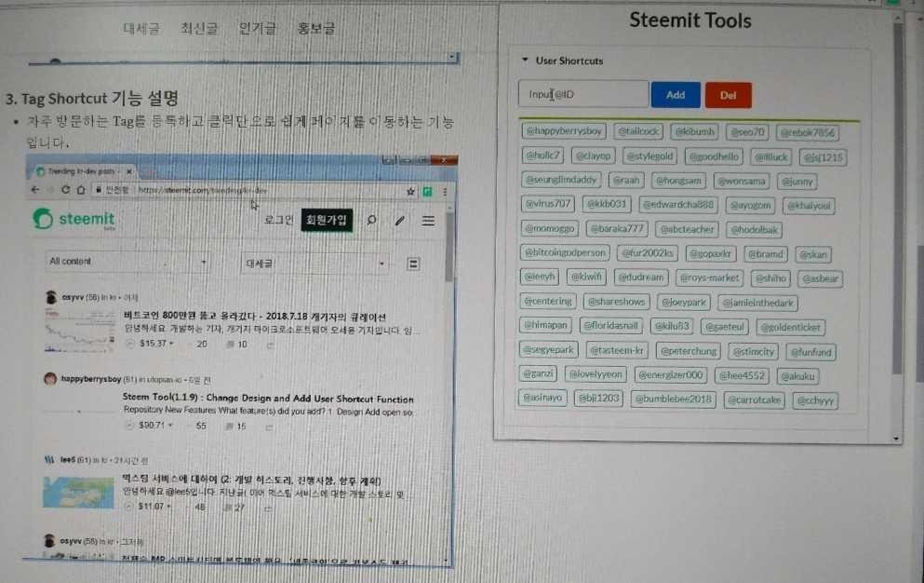924x583 pixels.
Task: Open the @carrotcake shortcut
Action: 754,400
